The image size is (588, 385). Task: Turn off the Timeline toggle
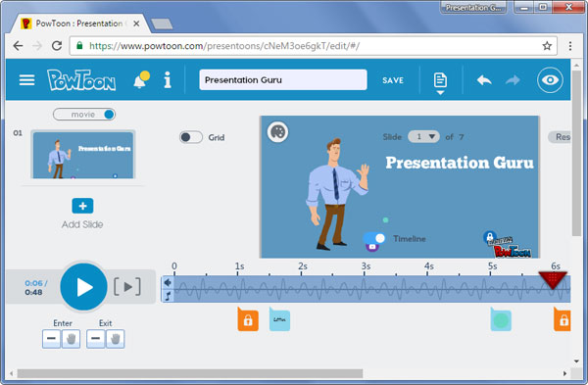point(374,238)
